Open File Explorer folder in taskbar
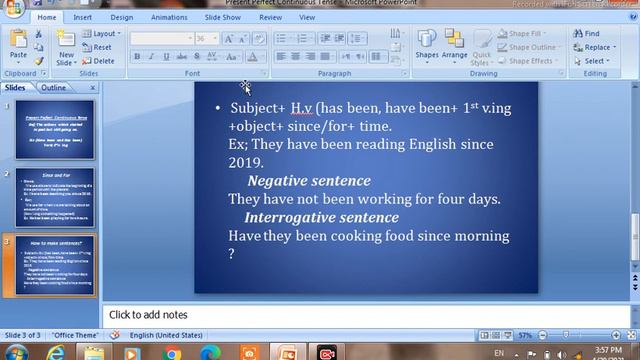Screen dimensions: 640x360 pos(94,353)
